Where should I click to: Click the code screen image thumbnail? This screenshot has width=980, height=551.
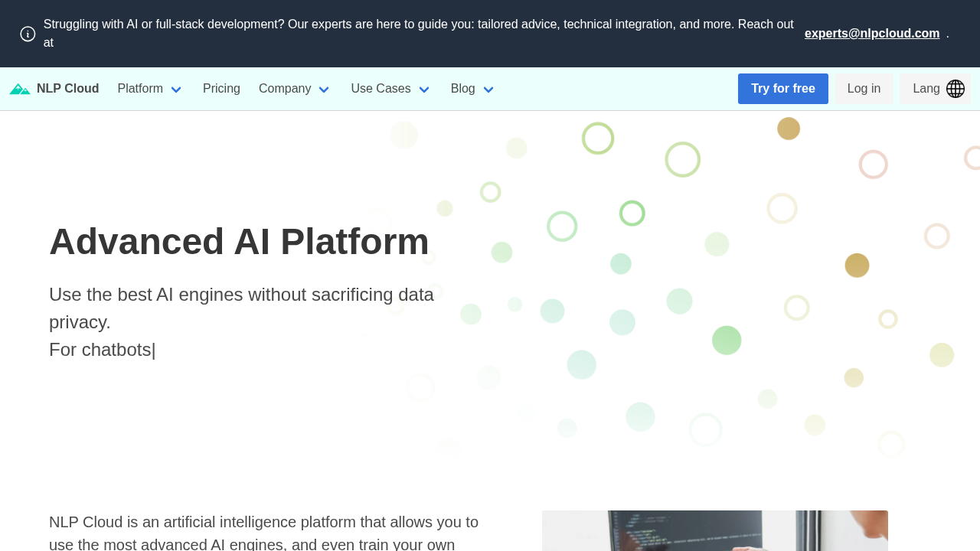pyautogui.click(x=715, y=530)
